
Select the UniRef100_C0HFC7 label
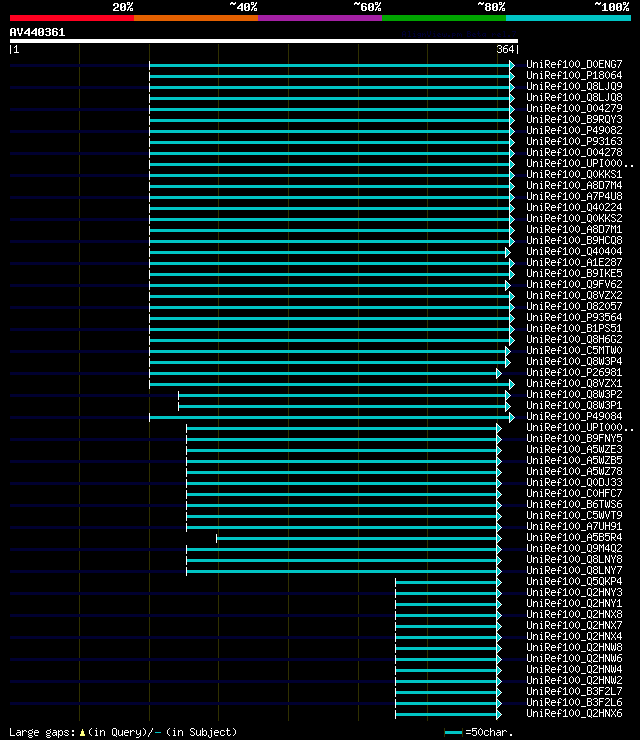(x=574, y=493)
